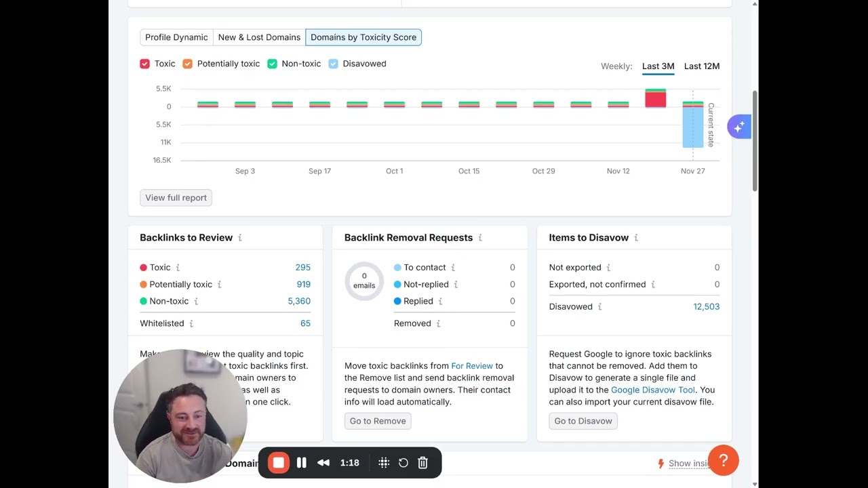
Task: Click info icon next to Backlinks to Review
Action: click(x=240, y=238)
